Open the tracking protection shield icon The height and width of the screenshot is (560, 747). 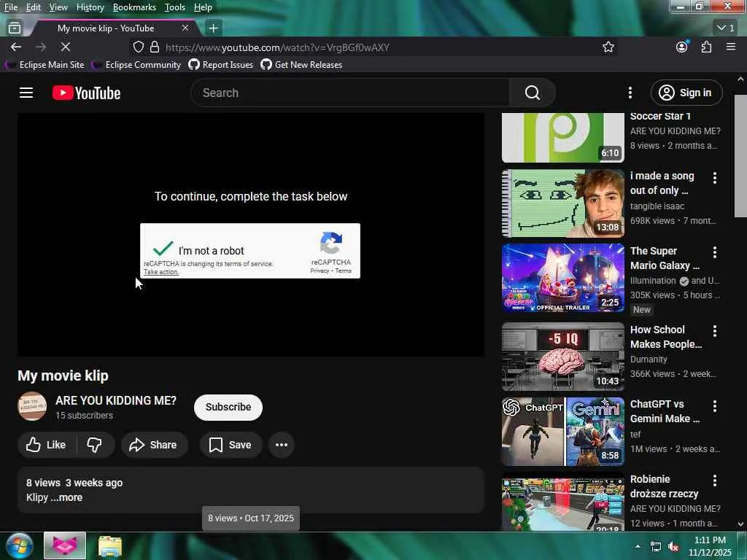pos(138,47)
